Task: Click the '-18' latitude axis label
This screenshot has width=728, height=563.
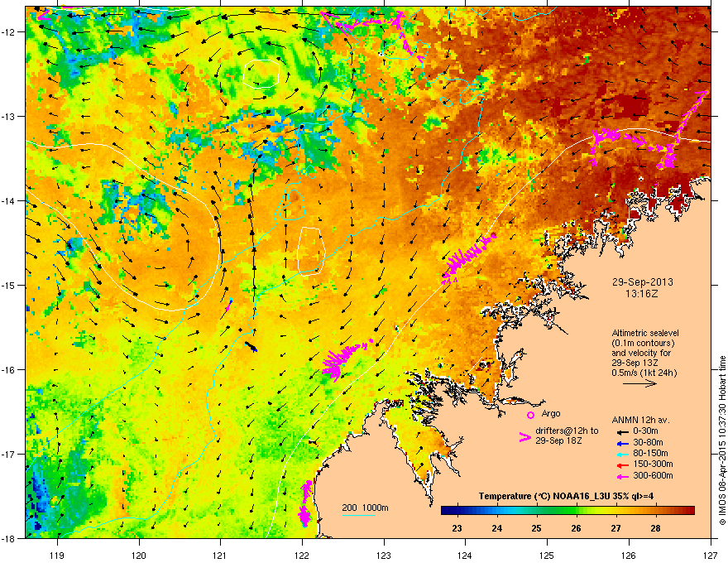Action: pos(8,538)
